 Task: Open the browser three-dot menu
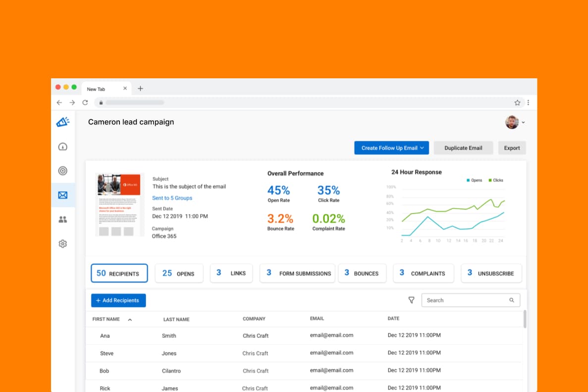point(529,103)
